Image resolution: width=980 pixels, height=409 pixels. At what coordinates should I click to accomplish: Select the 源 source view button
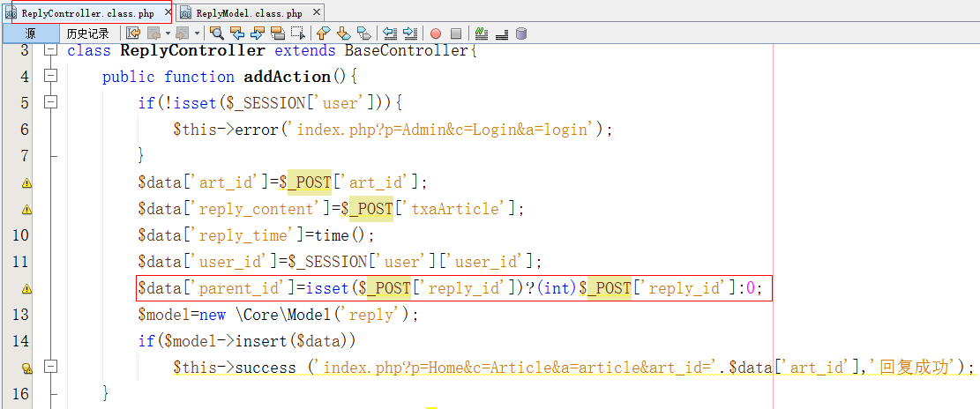(30, 33)
